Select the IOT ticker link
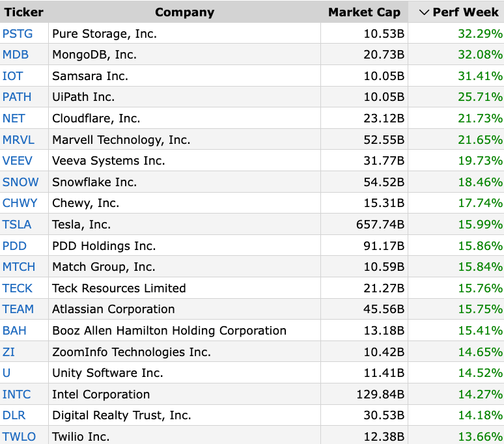The width and height of the screenshot is (504, 444). (x=12, y=76)
